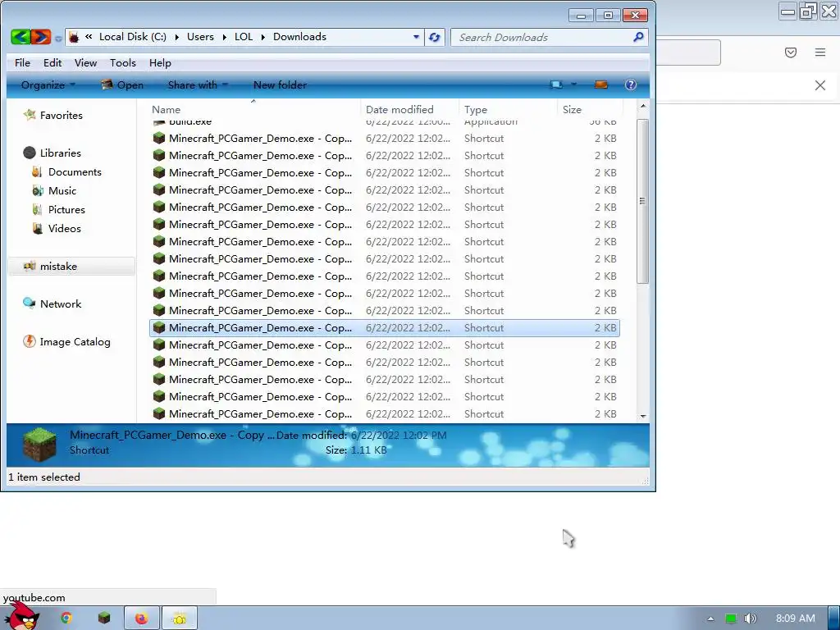Refresh the Downloads folder

[x=435, y=37]
